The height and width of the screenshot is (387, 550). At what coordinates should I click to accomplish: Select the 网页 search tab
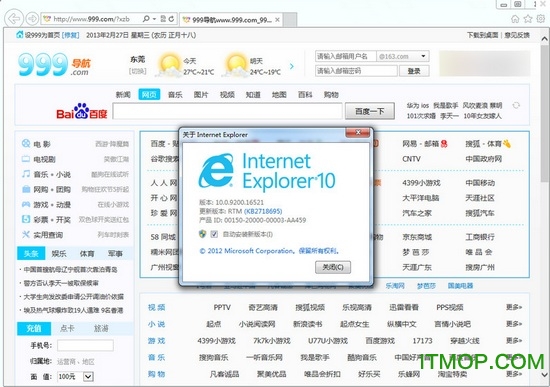(x=149, y=94)
